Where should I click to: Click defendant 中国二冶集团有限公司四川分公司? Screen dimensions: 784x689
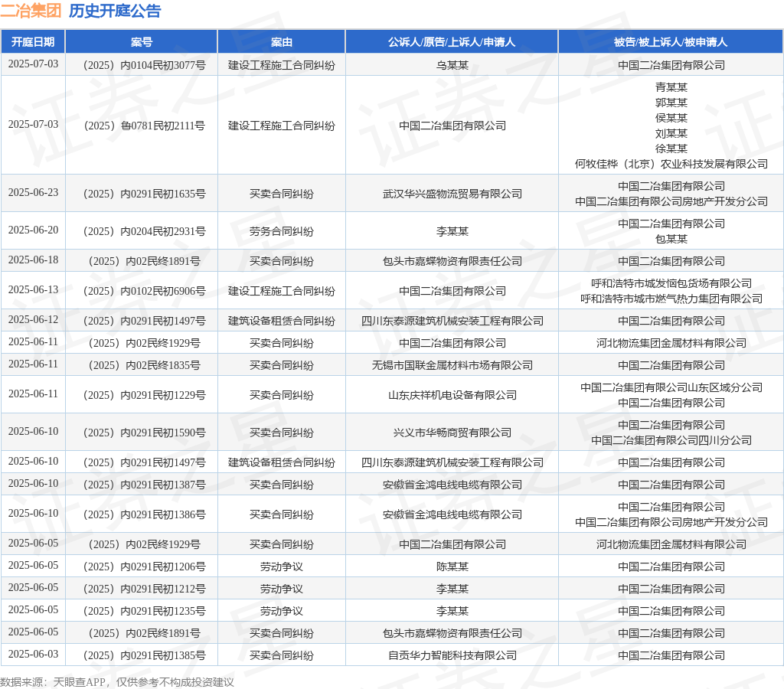click(671, 440)
